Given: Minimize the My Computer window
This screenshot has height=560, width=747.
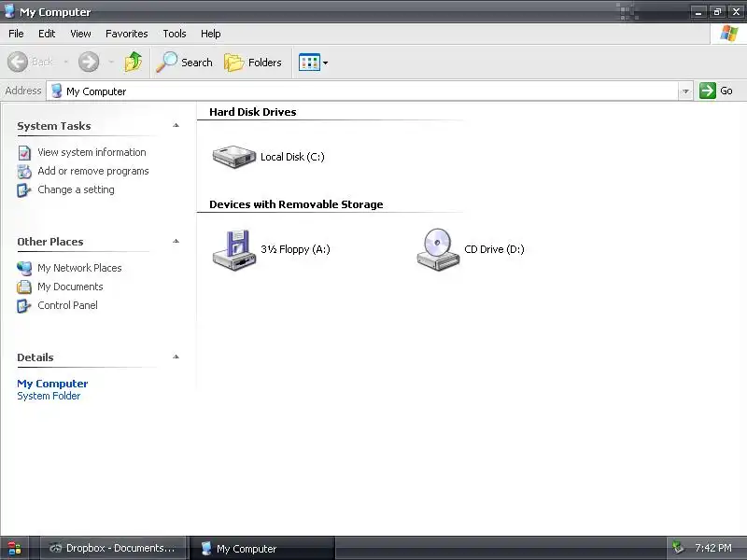Looking at the screenshot, I should (698, 12).
